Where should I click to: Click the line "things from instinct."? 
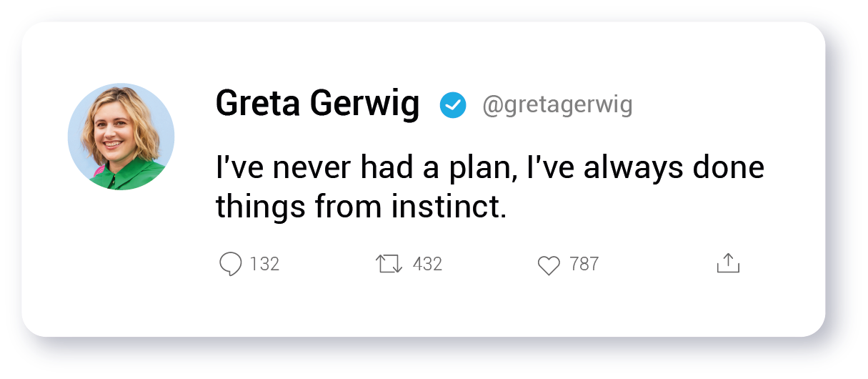click(x=361, y=207)
